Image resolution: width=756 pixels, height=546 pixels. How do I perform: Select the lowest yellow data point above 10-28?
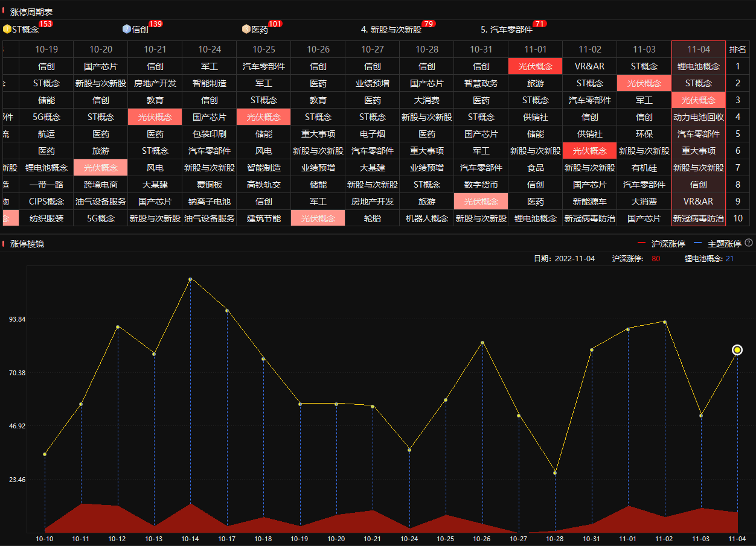coord(555,472)
